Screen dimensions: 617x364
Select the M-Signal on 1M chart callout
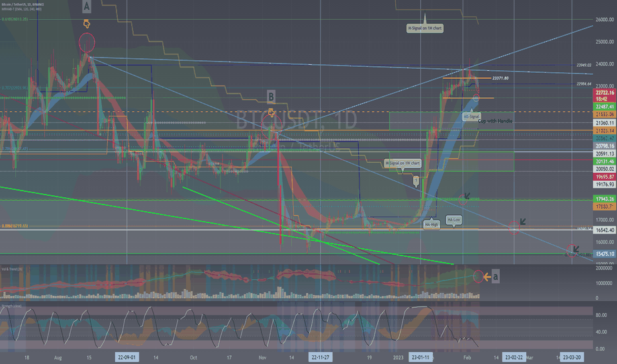425,28
